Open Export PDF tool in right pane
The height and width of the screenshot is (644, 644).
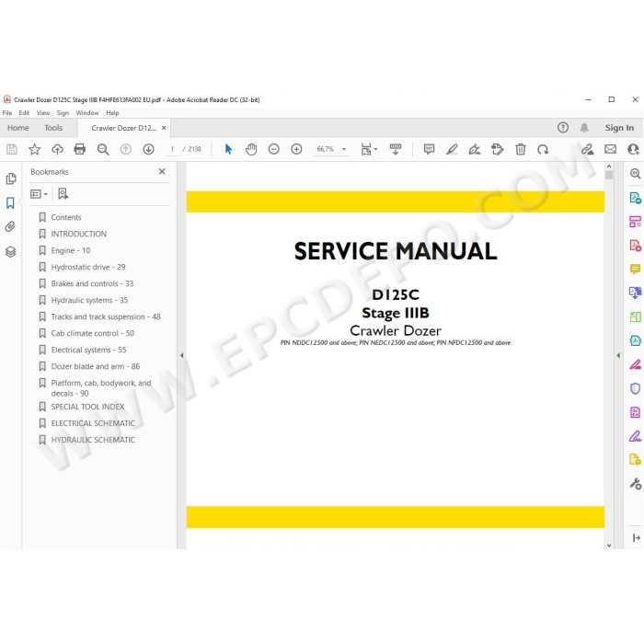coord(635,199)
